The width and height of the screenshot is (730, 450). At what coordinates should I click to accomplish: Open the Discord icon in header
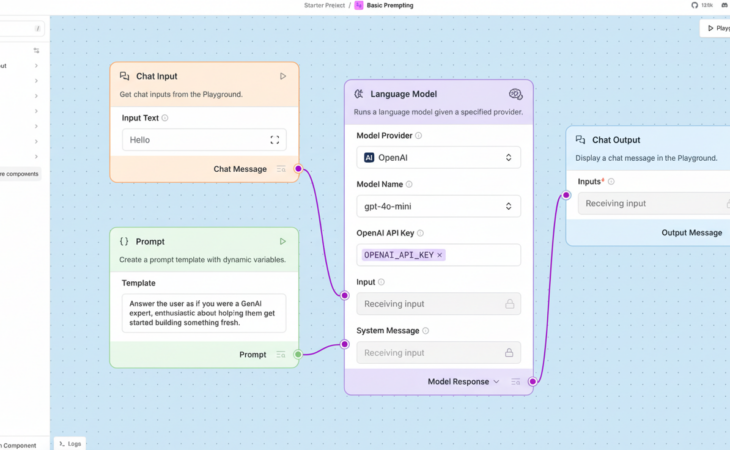723,5
